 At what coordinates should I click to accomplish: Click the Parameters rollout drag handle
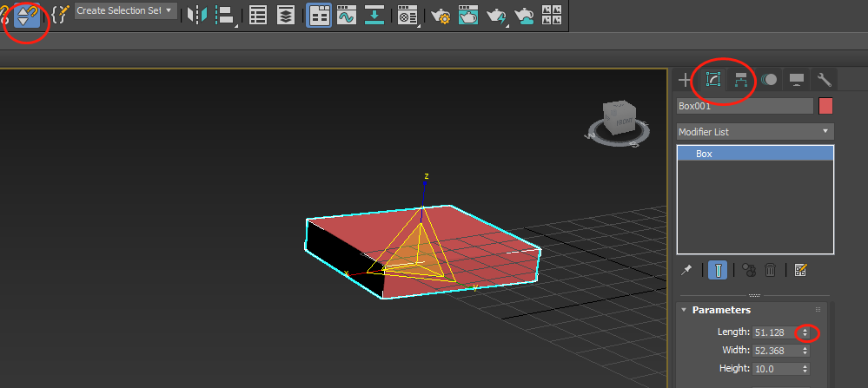pyautogui.click(x=818, y=310)
